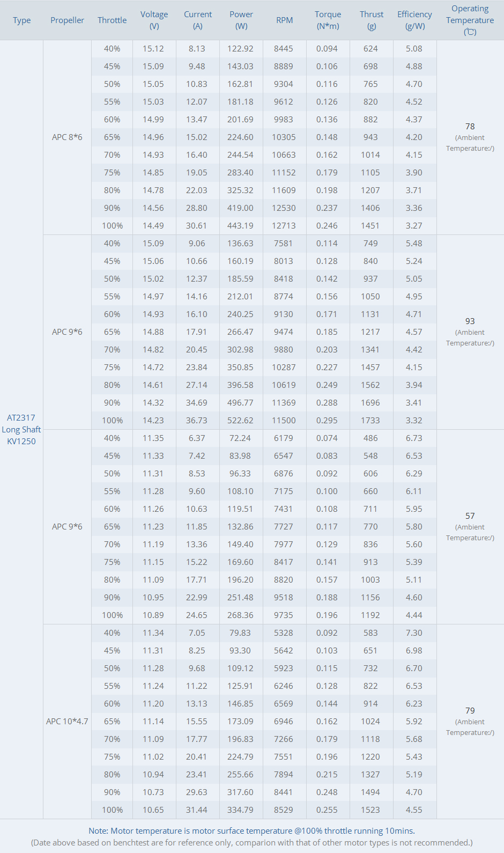
Task: Select the 12713 RPM cell
Action: click(284, 226)
